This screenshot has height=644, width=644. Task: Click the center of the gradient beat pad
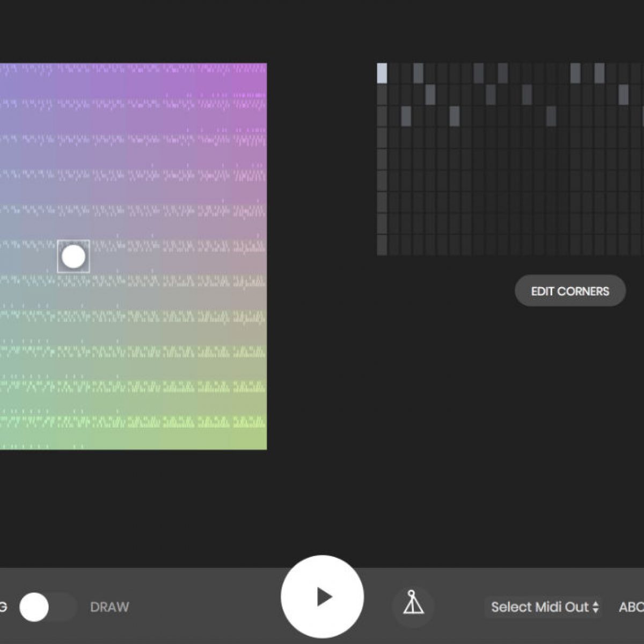click(133, 257)
